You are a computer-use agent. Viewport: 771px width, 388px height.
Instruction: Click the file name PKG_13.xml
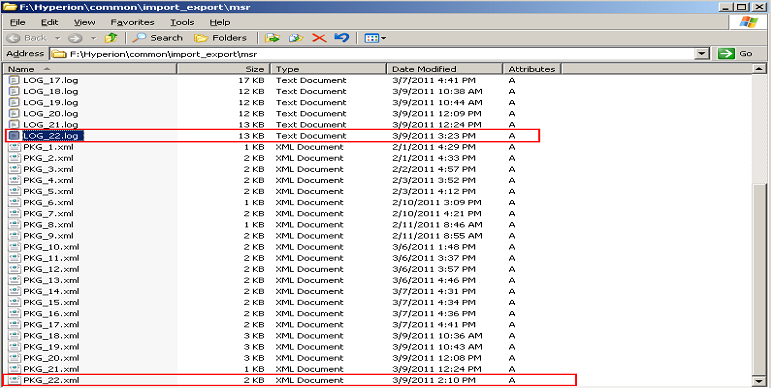click(51, 280)
